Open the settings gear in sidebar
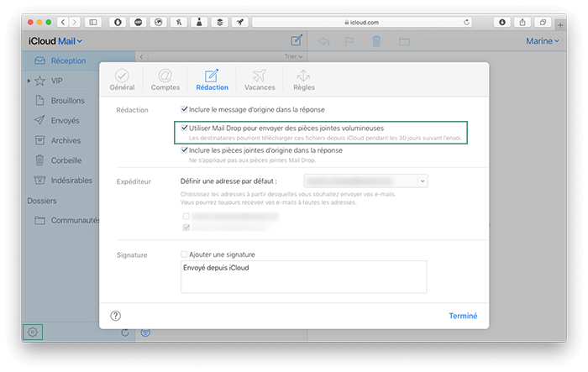588x372 pixels. point(32,332)
